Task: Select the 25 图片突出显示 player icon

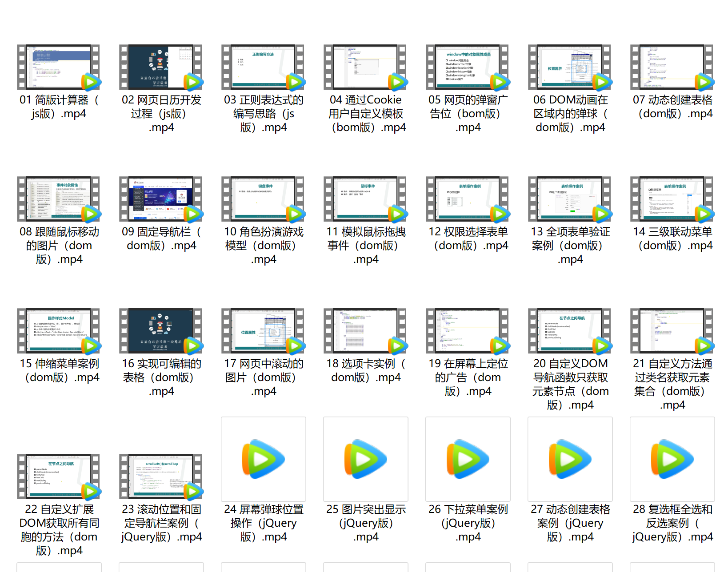Action: pyautogui.click(x=365, y=459)
